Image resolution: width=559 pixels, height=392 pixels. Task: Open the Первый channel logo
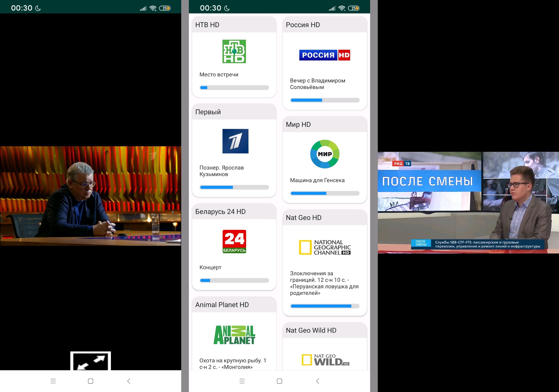click(x=235, y=141)
